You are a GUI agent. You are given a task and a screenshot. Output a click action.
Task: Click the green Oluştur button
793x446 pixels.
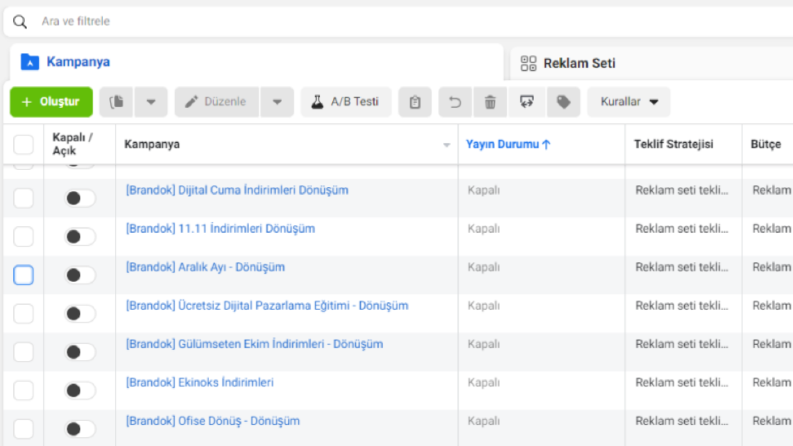click(51, 102)
